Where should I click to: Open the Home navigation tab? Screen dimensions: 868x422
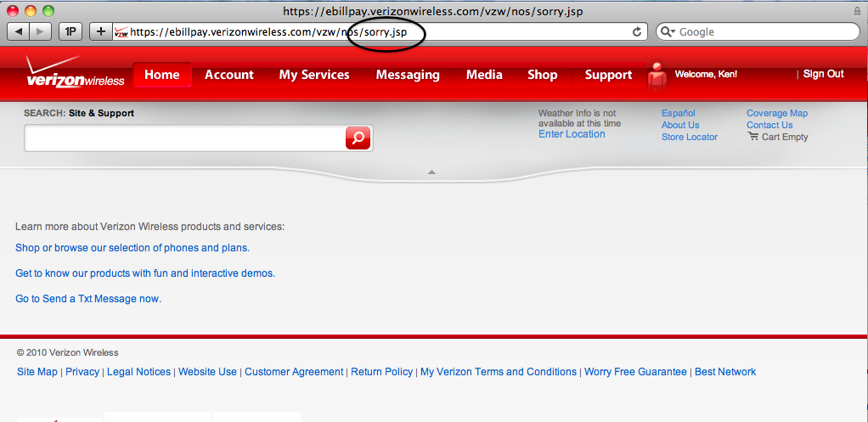pos(162,75)
